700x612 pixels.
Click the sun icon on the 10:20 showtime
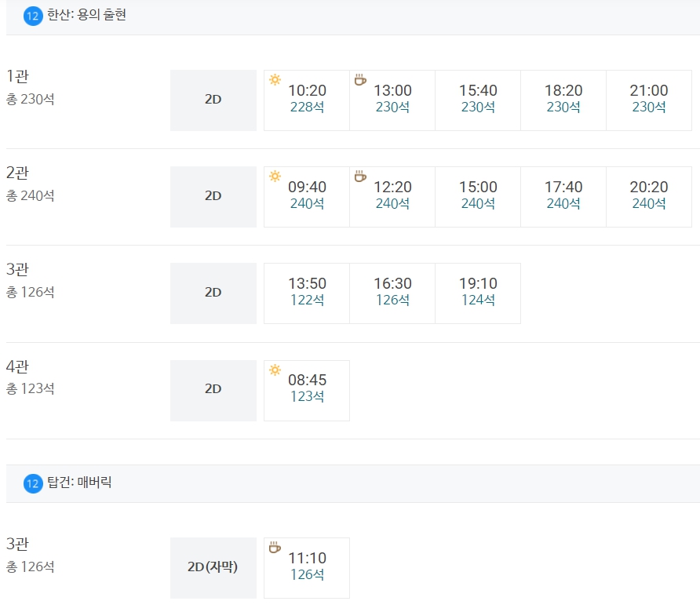point(275,80)
